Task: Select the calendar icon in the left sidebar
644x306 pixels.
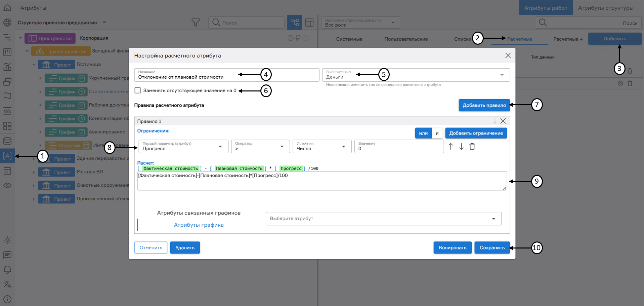Action: (7, 171)
